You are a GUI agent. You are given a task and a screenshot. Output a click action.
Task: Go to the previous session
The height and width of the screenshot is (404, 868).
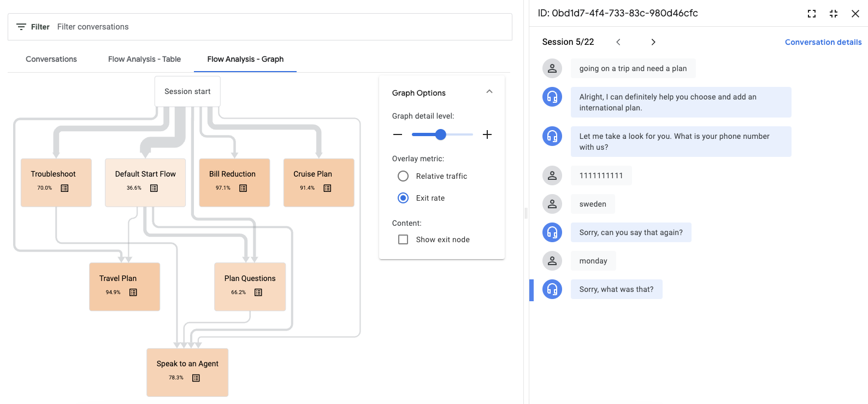[x=618, y=42]
